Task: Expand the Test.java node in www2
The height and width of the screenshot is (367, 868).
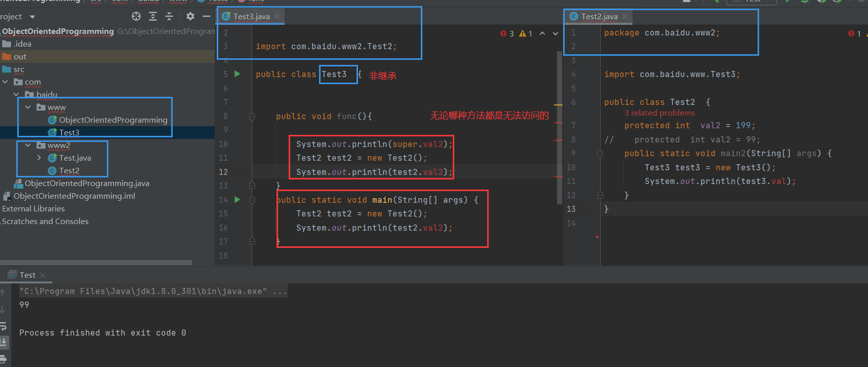Action: (x=39, y=158)
